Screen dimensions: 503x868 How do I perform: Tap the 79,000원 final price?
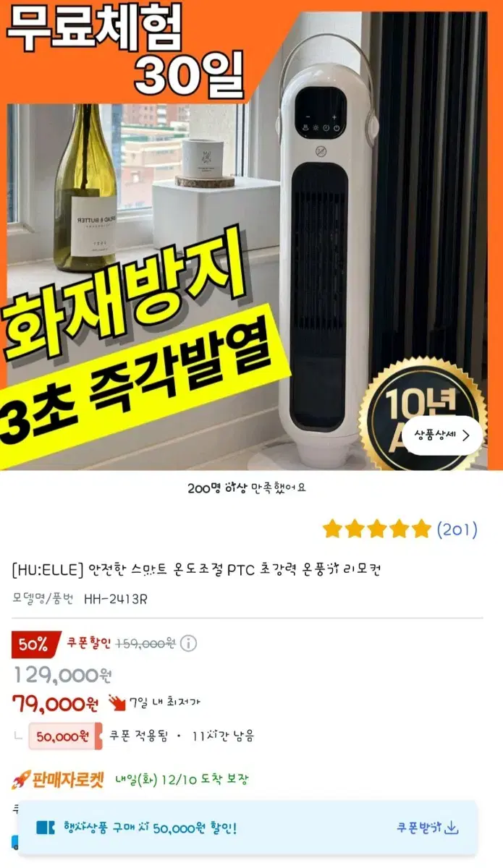click(x=56, y=702)
